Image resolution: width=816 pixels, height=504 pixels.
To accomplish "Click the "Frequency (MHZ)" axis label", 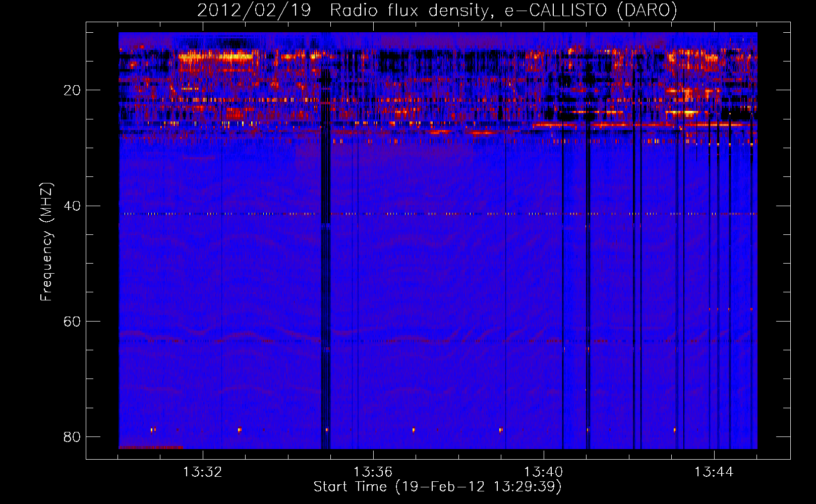I will click(46, 242).
